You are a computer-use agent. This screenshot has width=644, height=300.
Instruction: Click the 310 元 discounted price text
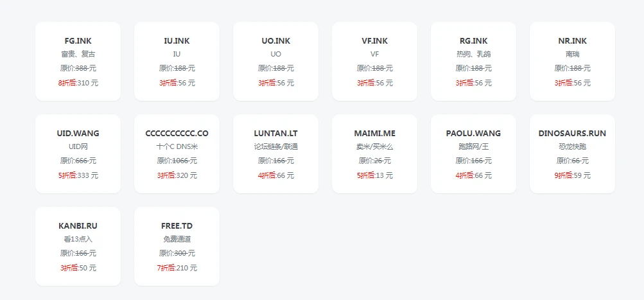pyautogui.click(x=87, y=83)
